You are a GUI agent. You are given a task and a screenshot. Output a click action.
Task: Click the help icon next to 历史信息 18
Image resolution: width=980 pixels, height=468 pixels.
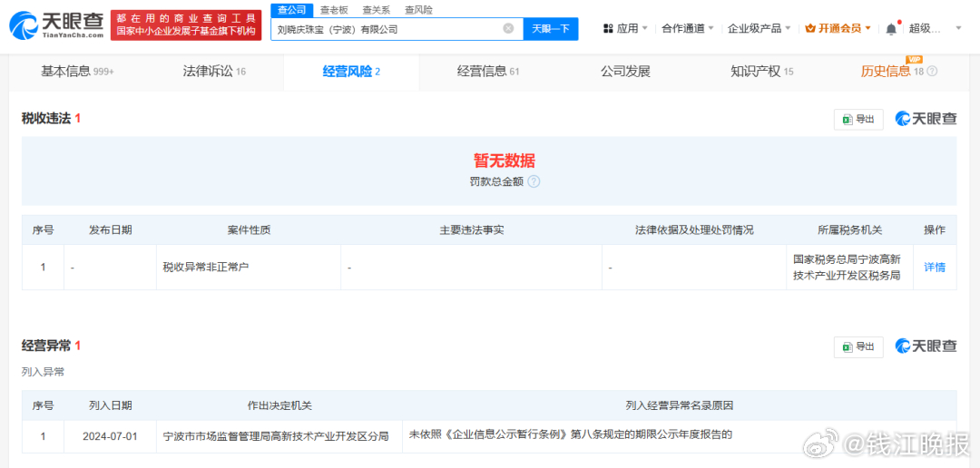coord(933,72)
